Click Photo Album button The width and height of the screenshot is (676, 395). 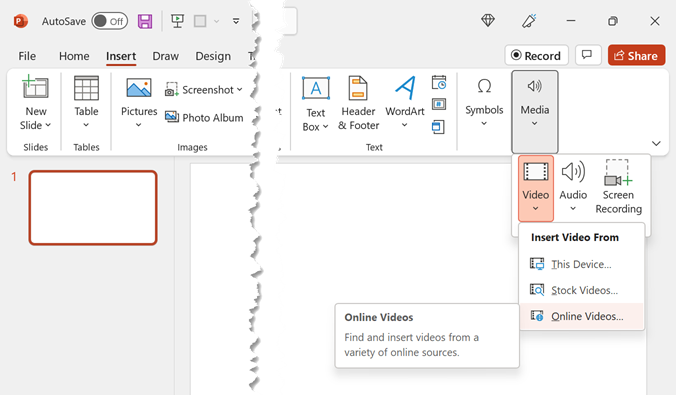[x=204, y=117]
